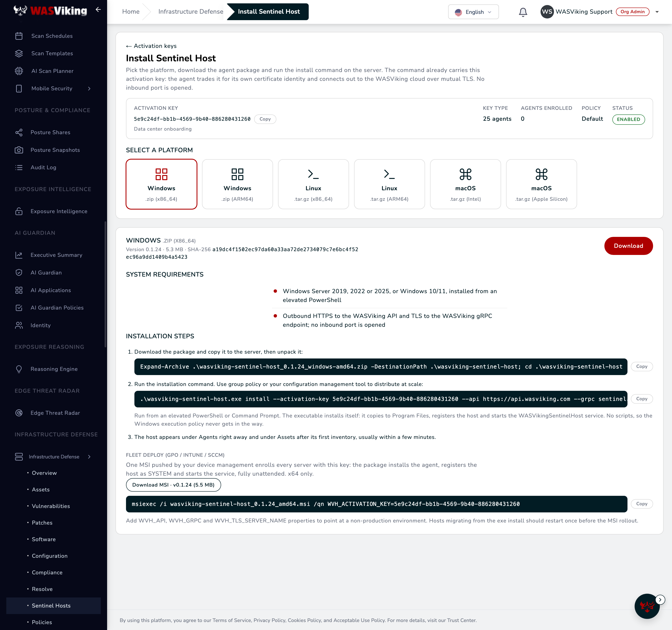Select Linux .tar.gz (x86_64) platform
This screenshot has height=630, width=672.
313,184
